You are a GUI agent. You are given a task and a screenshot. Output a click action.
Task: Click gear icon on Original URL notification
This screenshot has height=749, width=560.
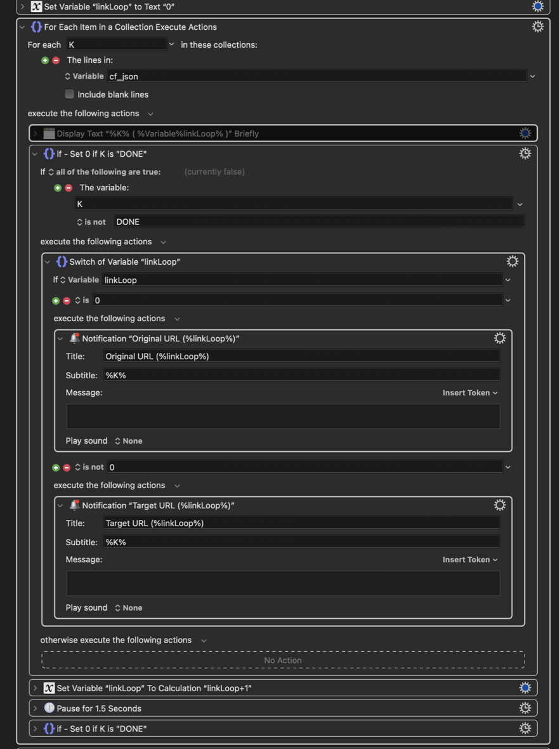tap(499, 338)
